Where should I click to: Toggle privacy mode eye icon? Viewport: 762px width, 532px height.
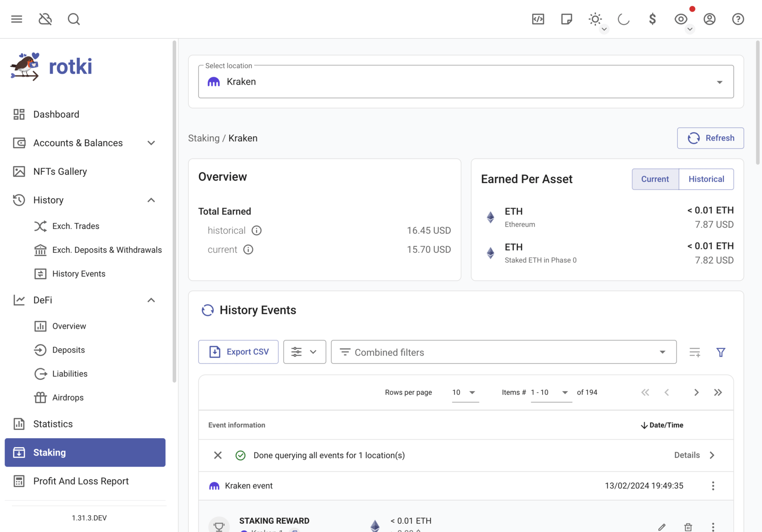click(681, 19)
